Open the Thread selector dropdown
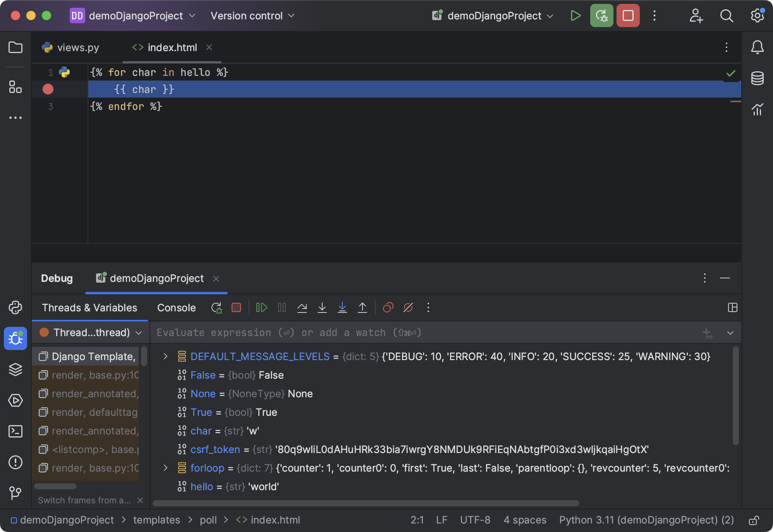Viewport: 773px width, 532px height. [91, 333]
